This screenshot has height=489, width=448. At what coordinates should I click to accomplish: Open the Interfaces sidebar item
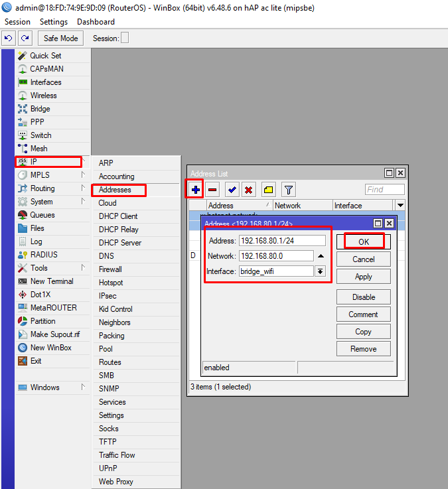52,82
